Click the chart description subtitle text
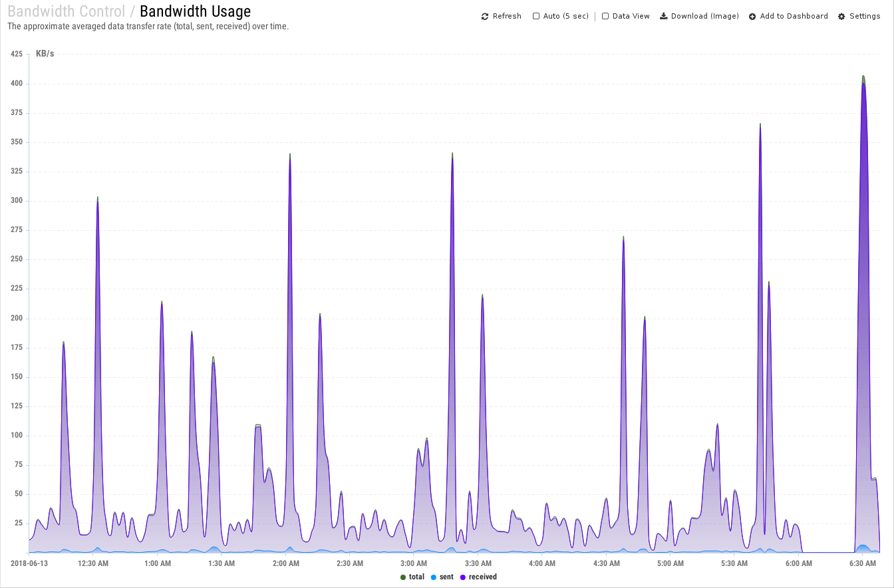This screenshot has height=588, width=894. click(148, 27)
